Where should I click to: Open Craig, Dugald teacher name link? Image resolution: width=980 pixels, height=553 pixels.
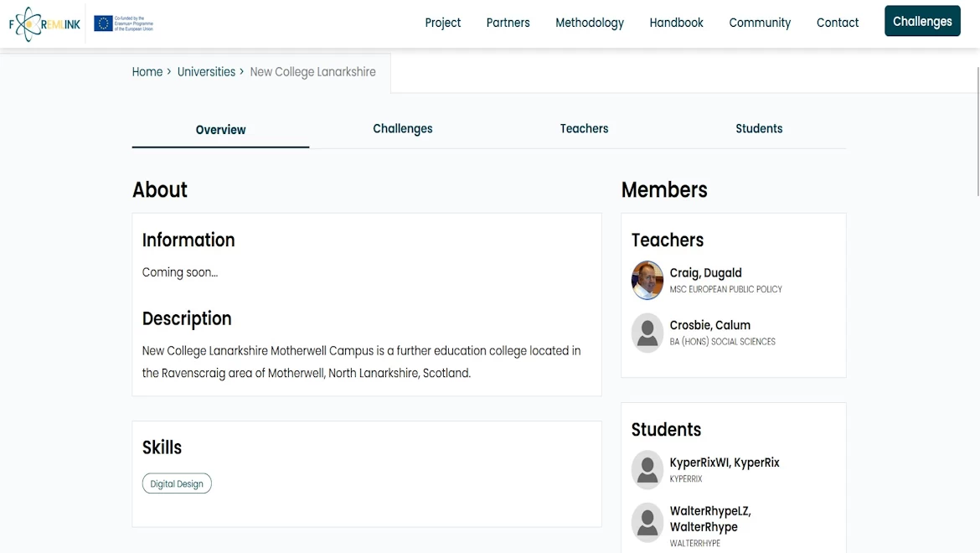[x=705, y=273]
